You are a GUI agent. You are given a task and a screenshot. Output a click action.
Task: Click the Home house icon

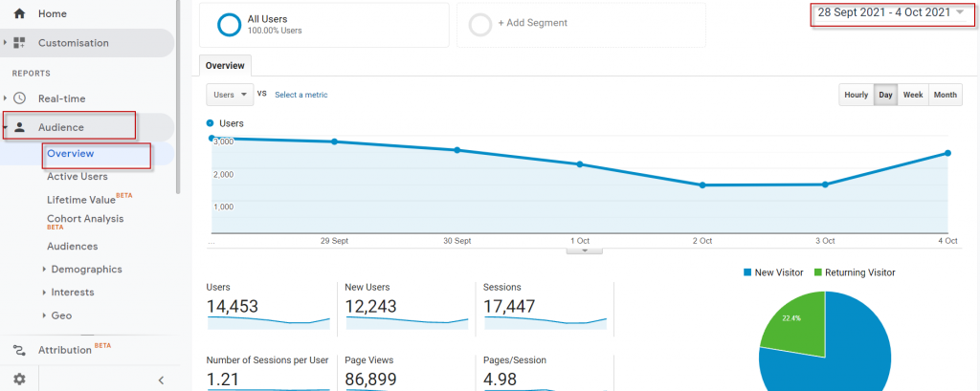pyautogui.click(x=19, y=14)
